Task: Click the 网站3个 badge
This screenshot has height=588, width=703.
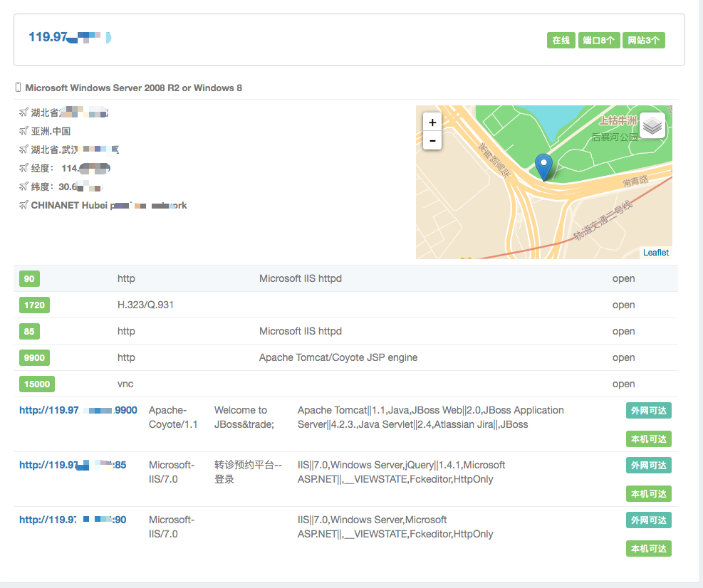Action: click(x=643, y=41)
